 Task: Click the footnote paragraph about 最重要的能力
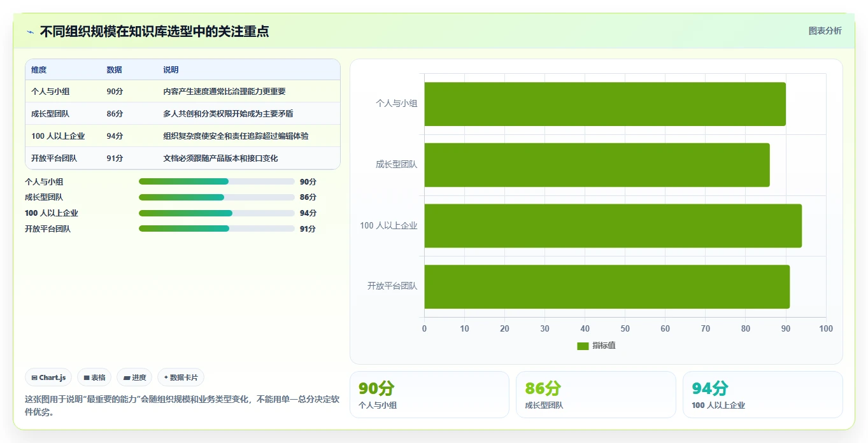pos(182,405)
